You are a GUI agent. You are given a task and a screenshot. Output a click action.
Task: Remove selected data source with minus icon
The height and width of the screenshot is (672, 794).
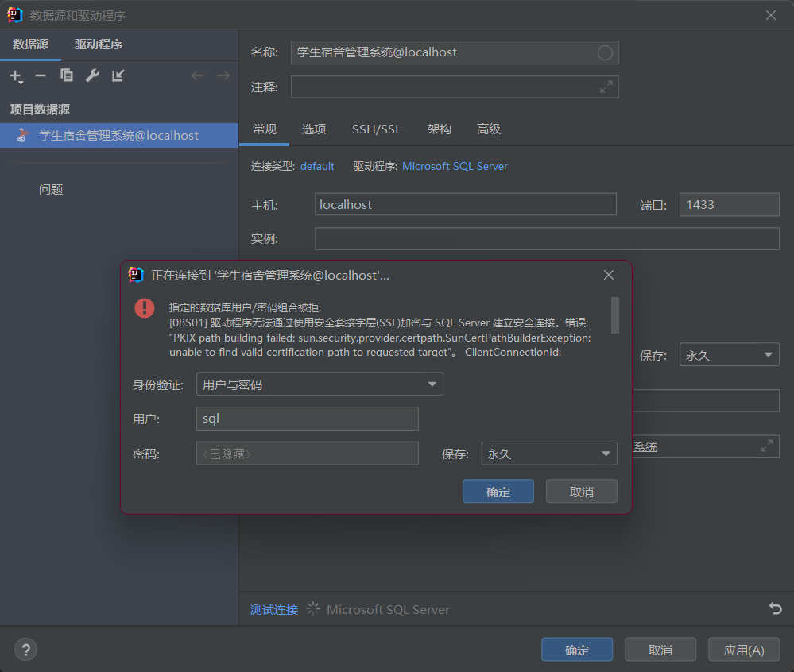[41, 76]
